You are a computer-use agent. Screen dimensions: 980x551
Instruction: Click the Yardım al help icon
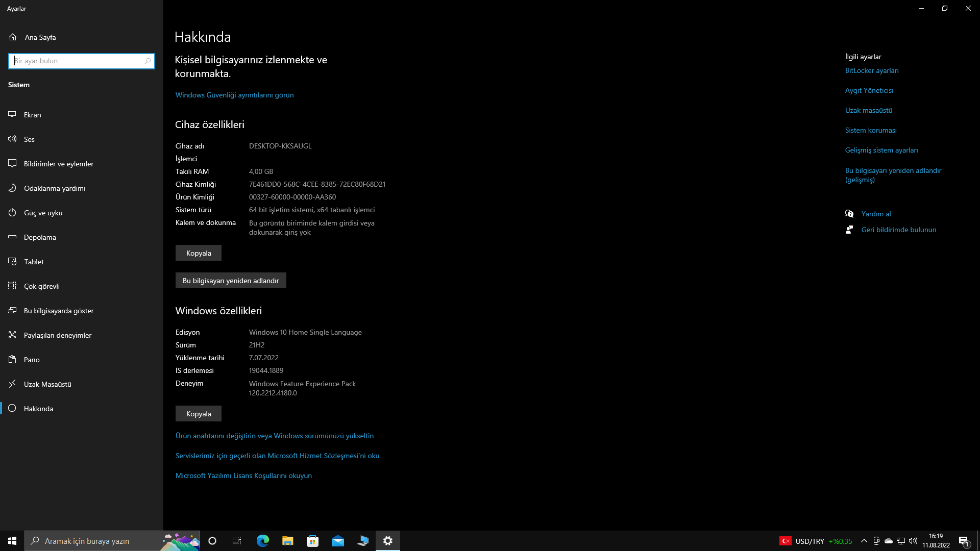tap(849, 214)
